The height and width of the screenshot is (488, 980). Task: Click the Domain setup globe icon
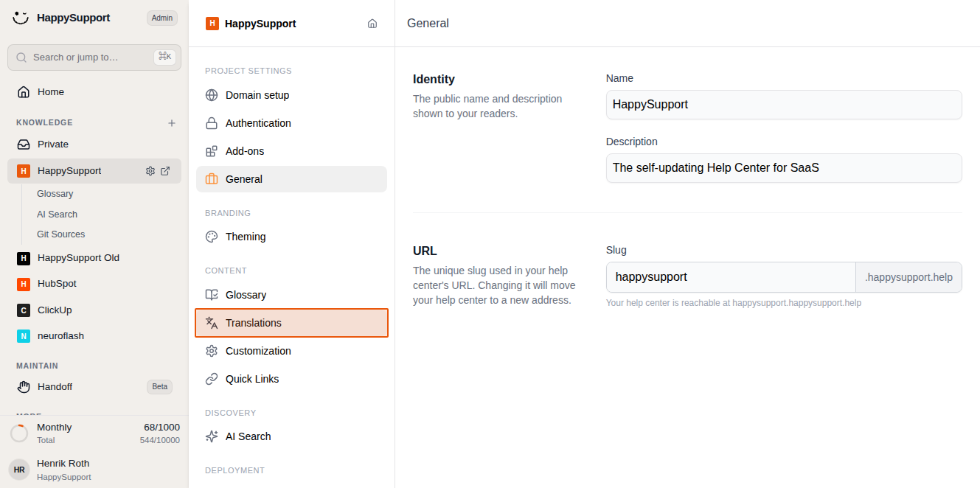click(x=212, y=95)
